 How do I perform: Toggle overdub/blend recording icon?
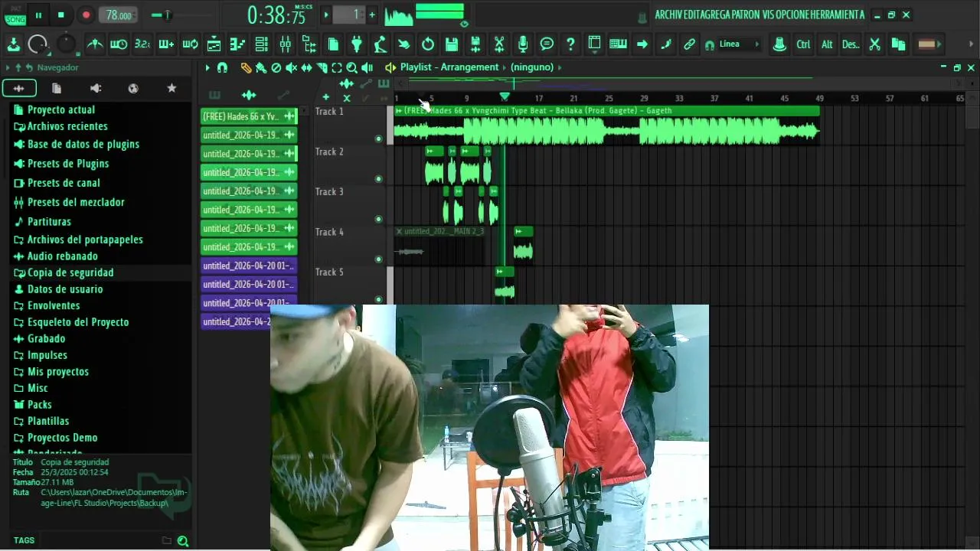pos(166,44)
